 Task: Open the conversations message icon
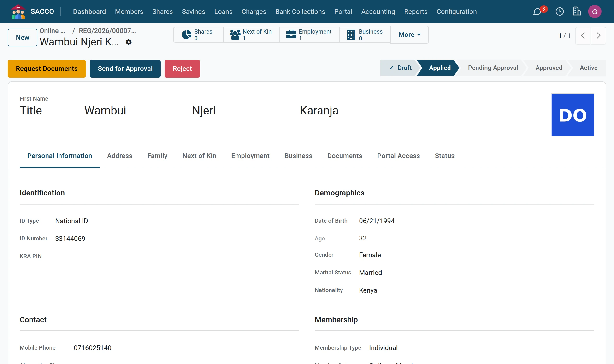537,11
